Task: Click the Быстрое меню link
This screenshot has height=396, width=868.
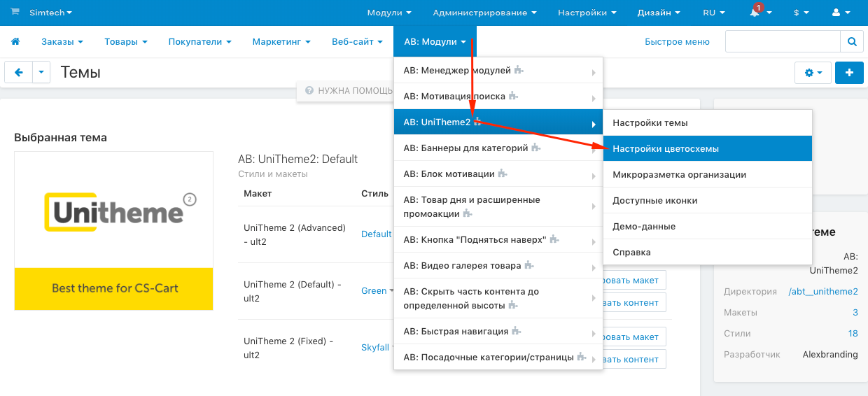Action: click(677, 42)
